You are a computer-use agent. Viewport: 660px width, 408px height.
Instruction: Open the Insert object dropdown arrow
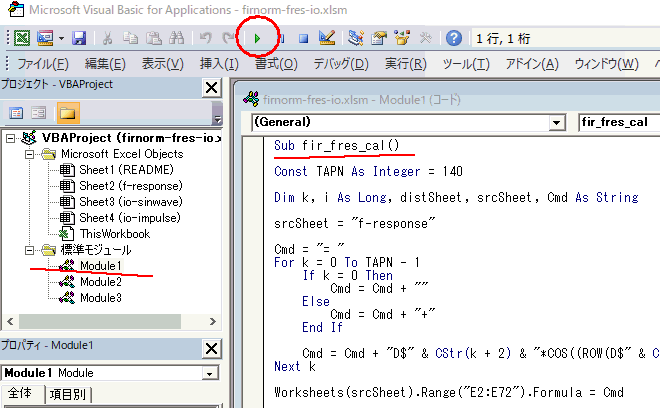(61, 38)
